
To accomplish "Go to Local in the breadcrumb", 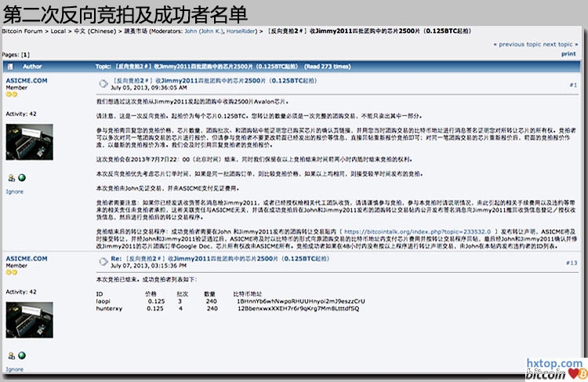I will [60, 32].
